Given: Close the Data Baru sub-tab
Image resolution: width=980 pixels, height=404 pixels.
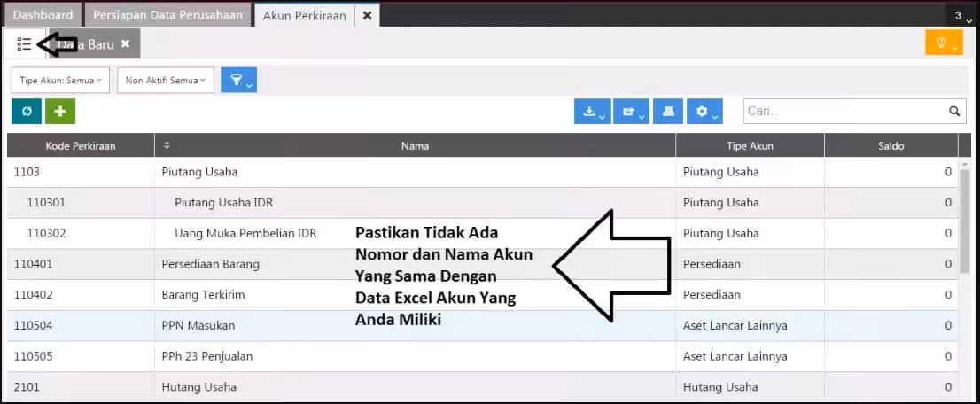Looking at the screenshot, I should click(125, 44).
